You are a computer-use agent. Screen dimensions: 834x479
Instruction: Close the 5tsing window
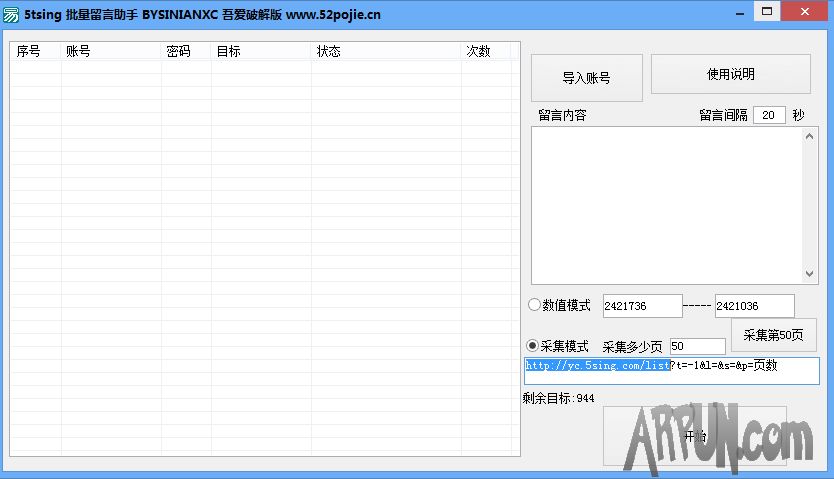(805, 12)
